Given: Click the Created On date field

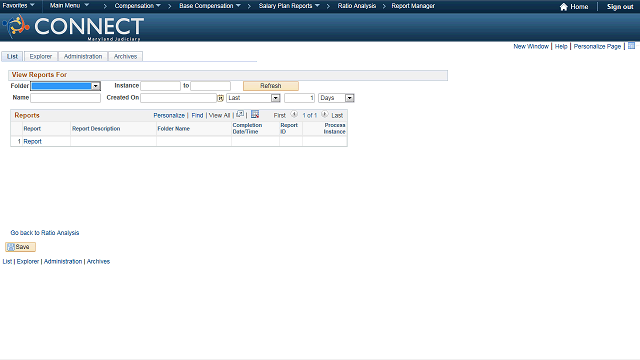Looking at the screenshot, I should [178, 98].
